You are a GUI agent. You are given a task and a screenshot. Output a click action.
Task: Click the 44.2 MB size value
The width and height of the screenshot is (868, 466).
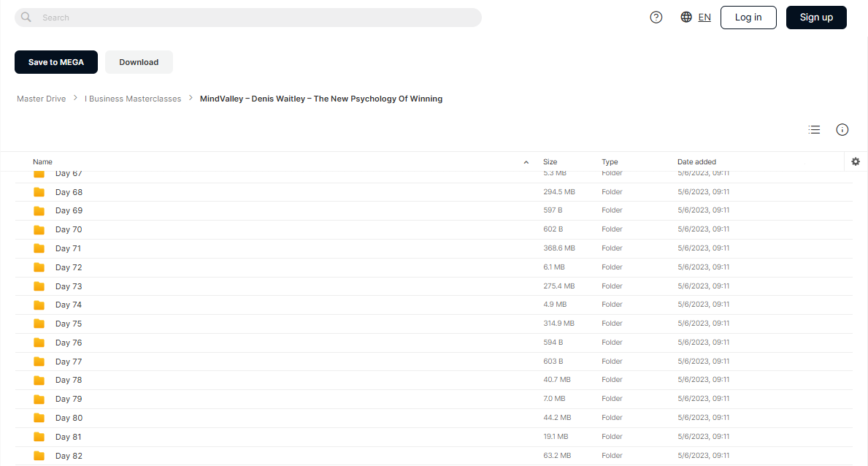tap(557, 417)
